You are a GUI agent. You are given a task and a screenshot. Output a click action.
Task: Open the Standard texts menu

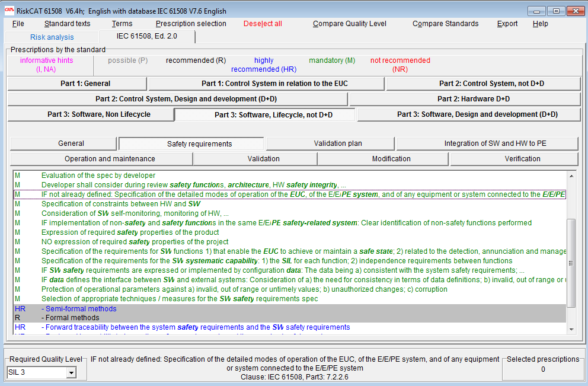click(x=67, y=24)
